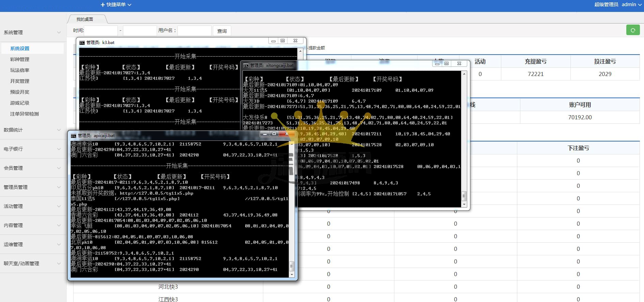Image resolution: width=644 pixels, height=302 pixels.
Task: Open the admin account dropdown
Action: tap(631, 4)
